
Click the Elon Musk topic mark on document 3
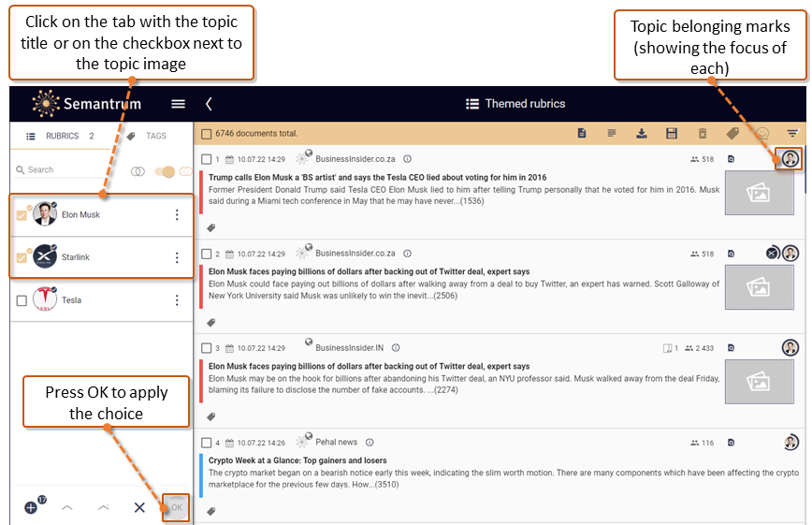point(790,347)
